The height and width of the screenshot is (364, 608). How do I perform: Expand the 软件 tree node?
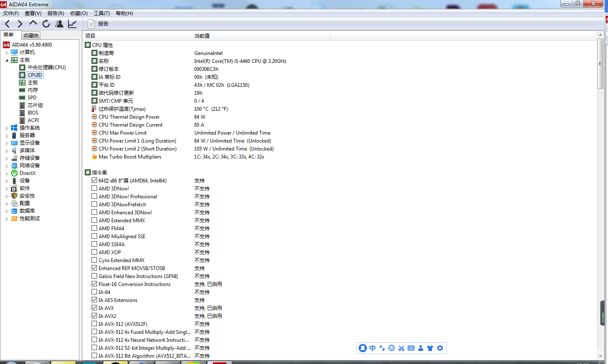[x=7, y=189]
